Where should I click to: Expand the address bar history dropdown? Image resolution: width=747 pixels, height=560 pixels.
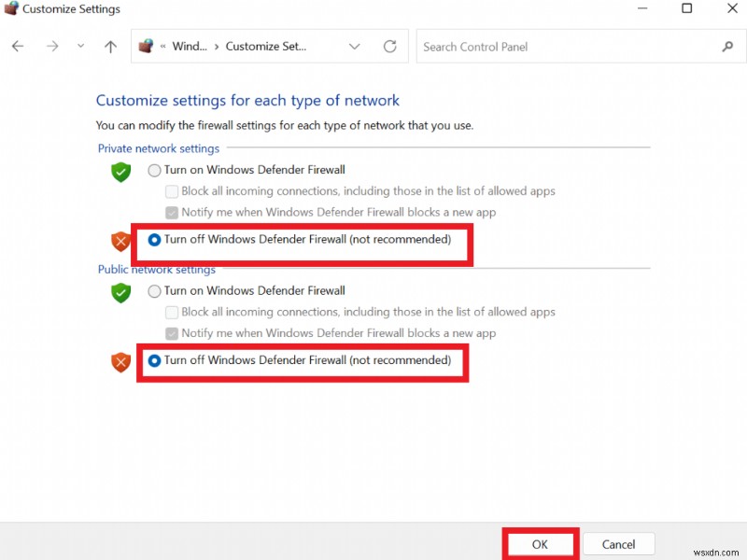(x=354, y=47)
